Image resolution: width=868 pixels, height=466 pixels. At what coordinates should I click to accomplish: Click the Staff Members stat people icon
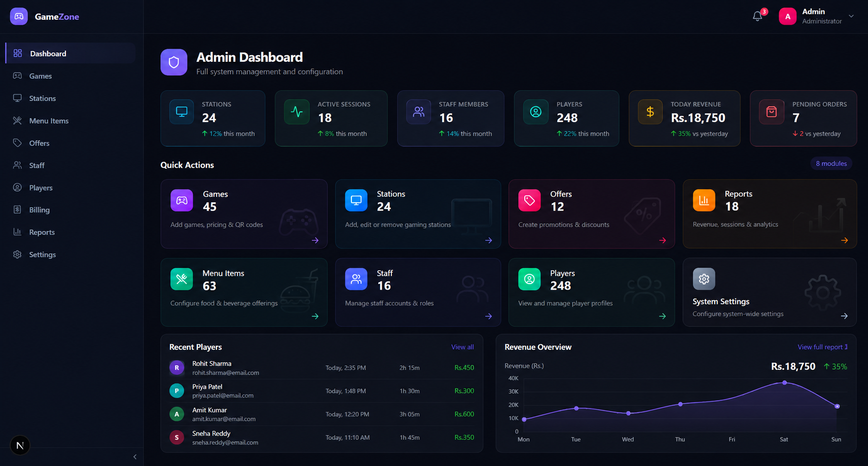[419, 112]
